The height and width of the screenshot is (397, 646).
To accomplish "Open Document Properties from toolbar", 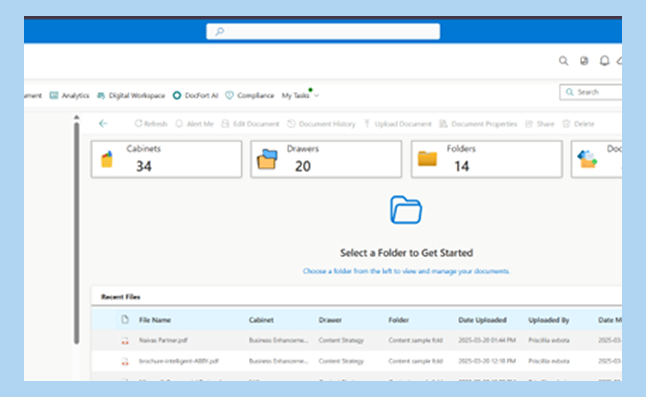I will 478,124.
